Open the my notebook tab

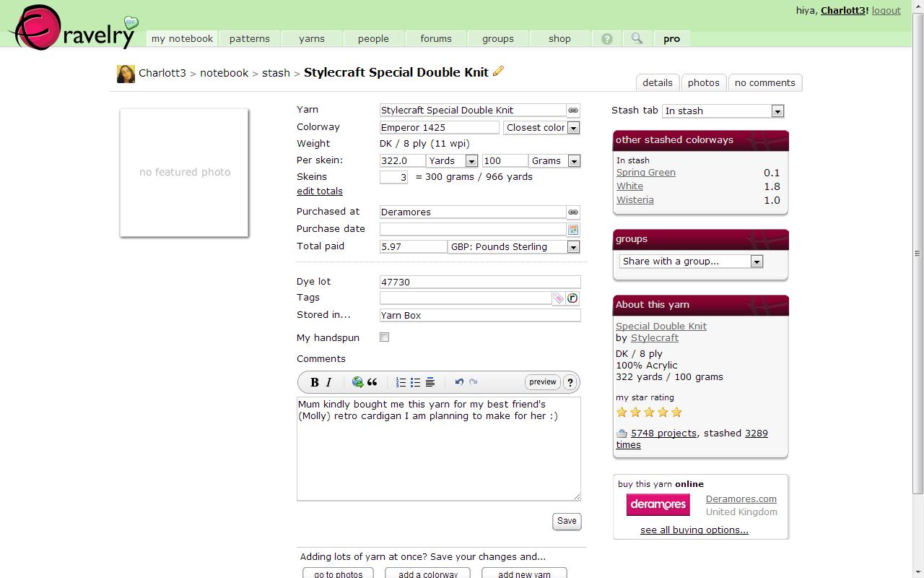183,39
